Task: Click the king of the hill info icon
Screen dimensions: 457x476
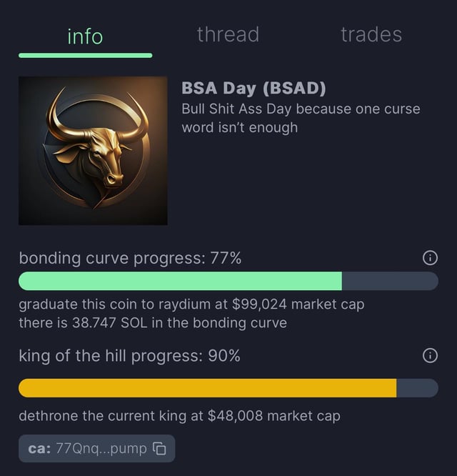Action: point(430,355)
